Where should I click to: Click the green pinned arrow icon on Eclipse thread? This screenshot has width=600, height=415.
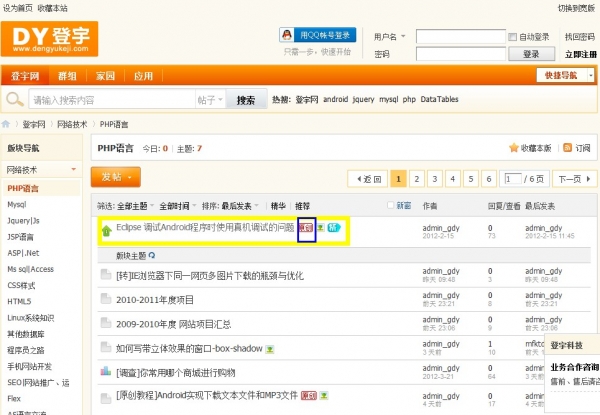[106, 230]
